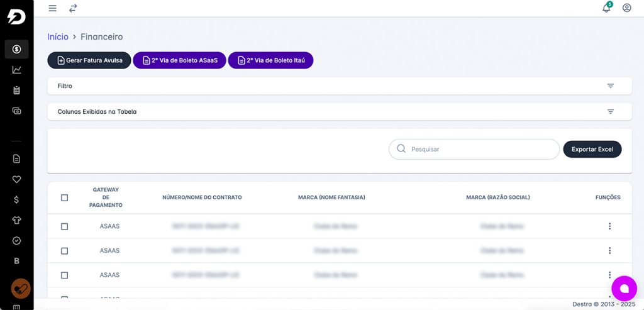Open the t-shirt icon in sidebar

pyautogui.click(x=17, y=220)
